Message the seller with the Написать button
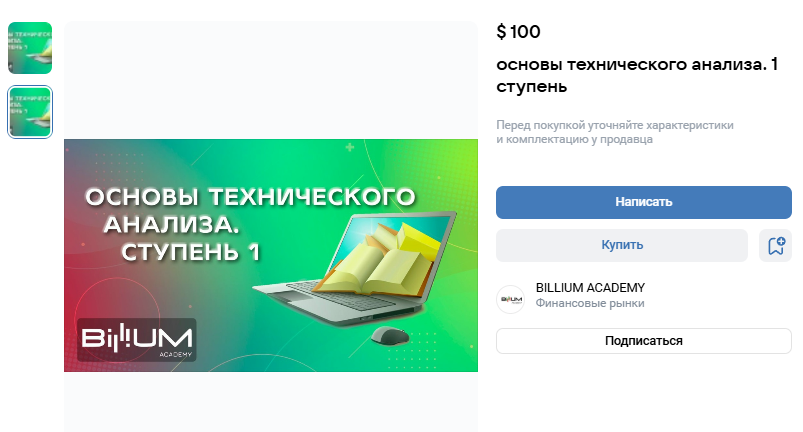This screenshot has height=432, width=803. coord(644,202)
